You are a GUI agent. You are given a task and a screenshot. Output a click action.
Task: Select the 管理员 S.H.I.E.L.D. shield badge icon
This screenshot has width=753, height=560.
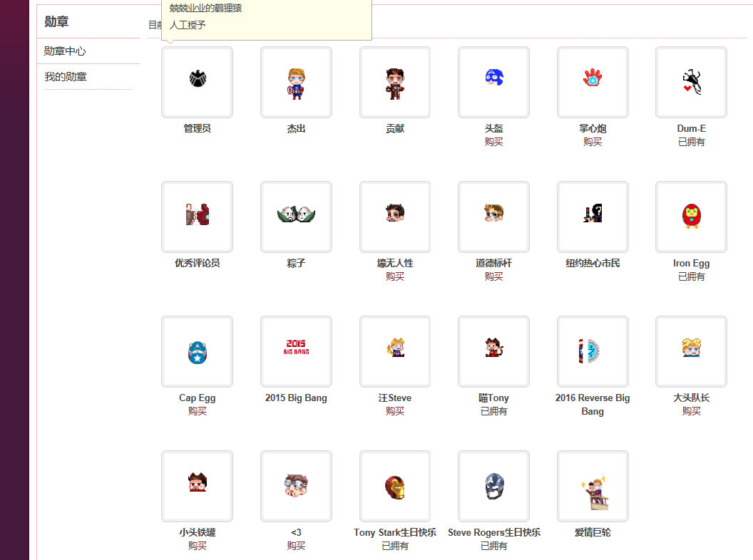pyautogui.click(x=197, y=81)
